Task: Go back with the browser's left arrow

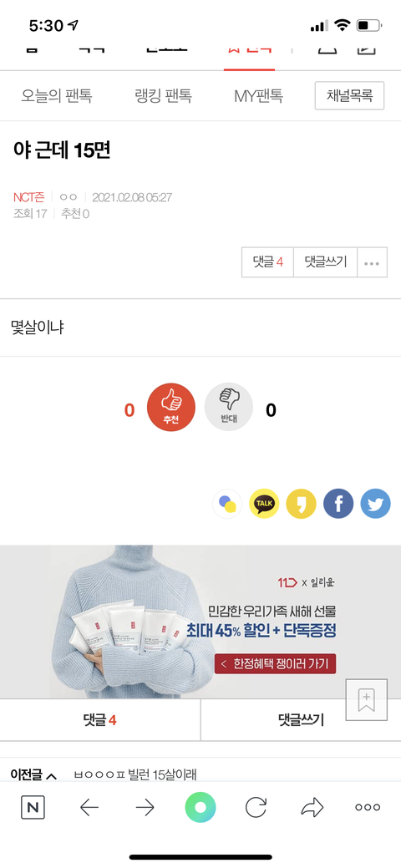Action: point(89,808)
